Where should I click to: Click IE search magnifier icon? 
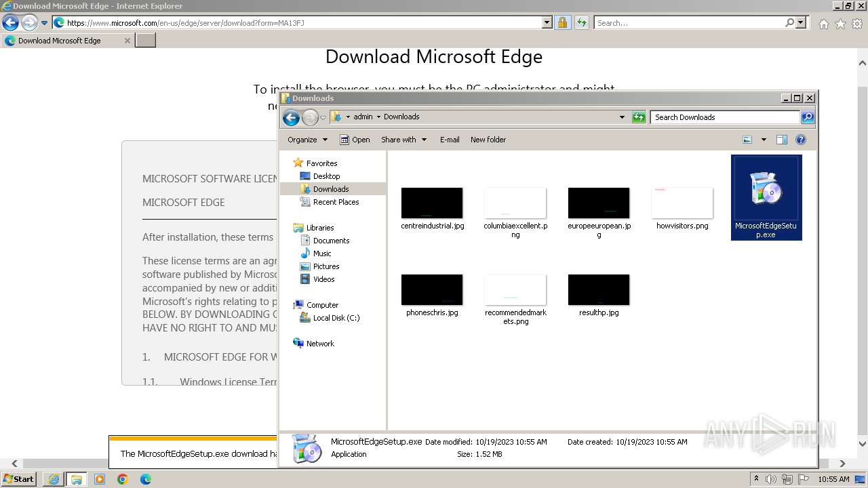pyautogui.click(x=789, y=23)
